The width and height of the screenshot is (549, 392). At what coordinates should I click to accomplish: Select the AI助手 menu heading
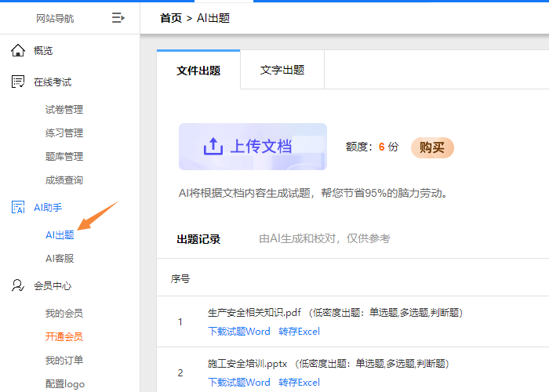pos(48,208)
